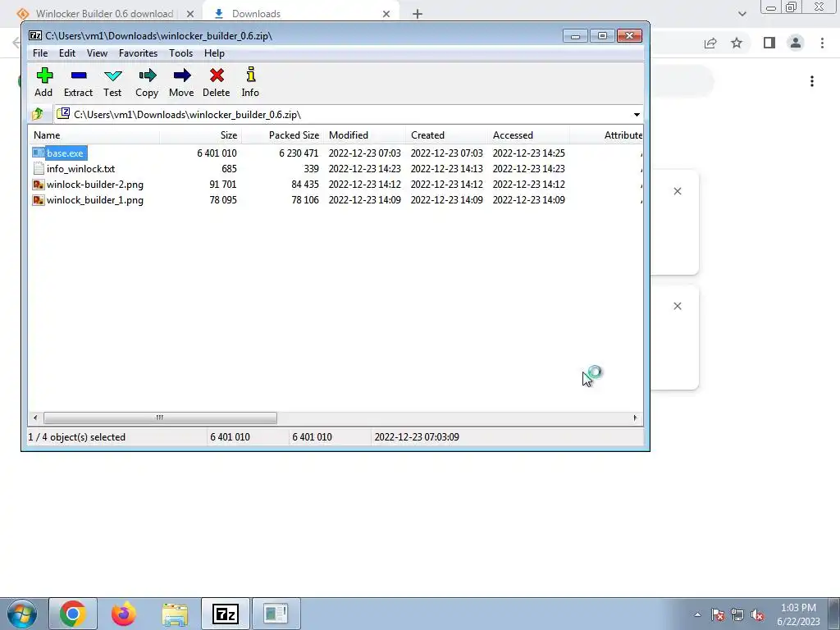Select winlock-builder-2.png file name
Image resolution: width=840 pixels, height=630 pixels.
95,185
